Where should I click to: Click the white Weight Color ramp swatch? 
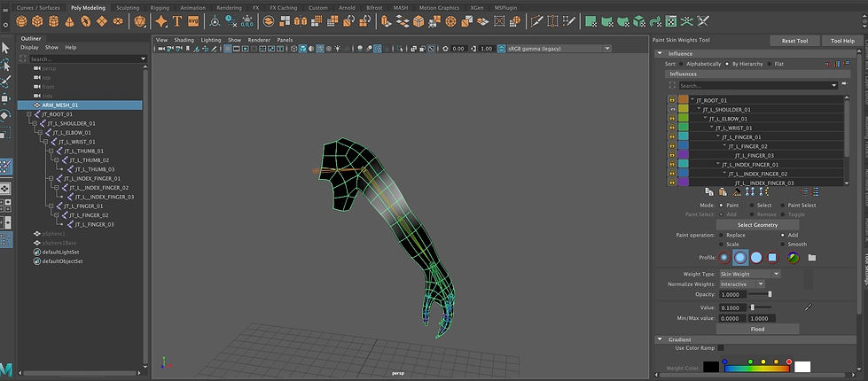(x=802, y=367)
